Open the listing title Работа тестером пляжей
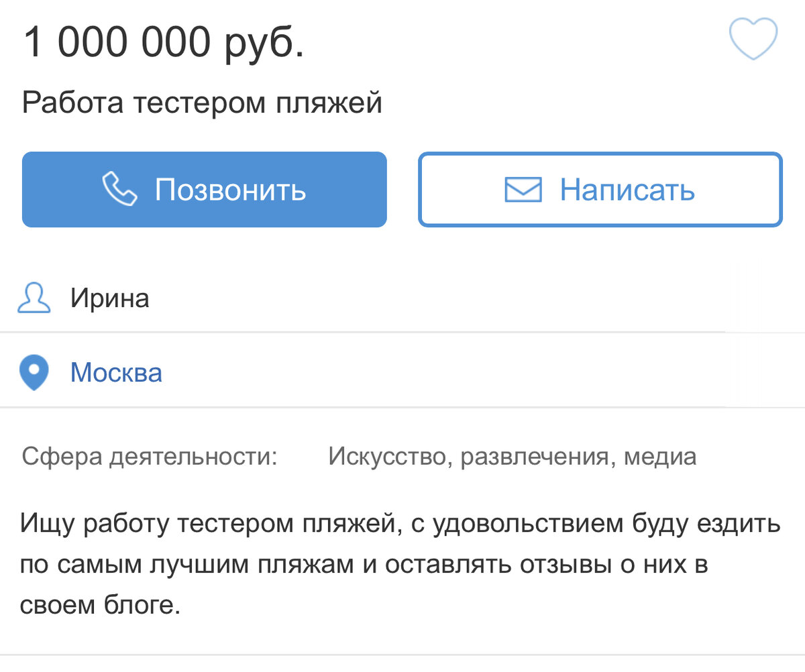Screen dimensions: 805x672 click(x=203, y=102)
